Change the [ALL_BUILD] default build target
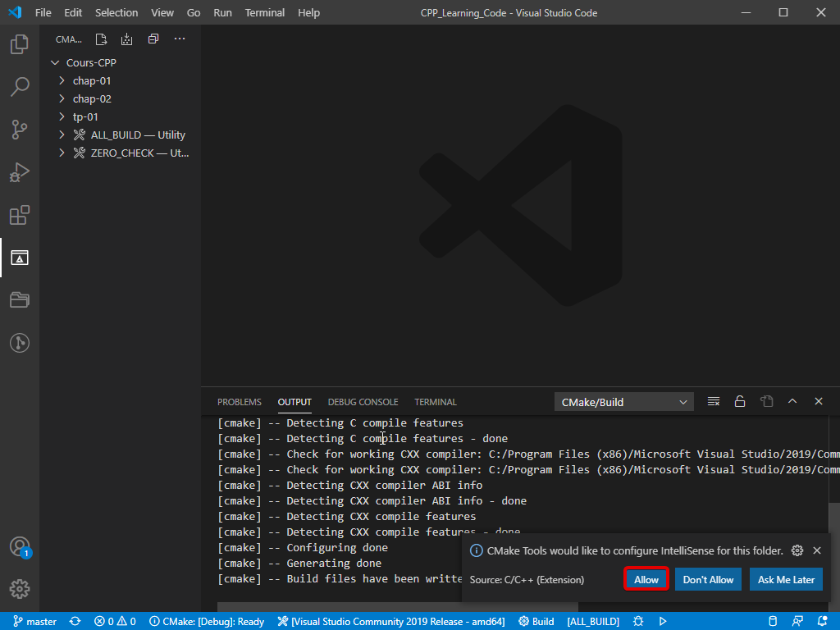Image resolution: width=840 pixels, height=630 pixels. [x=593, y=622]
